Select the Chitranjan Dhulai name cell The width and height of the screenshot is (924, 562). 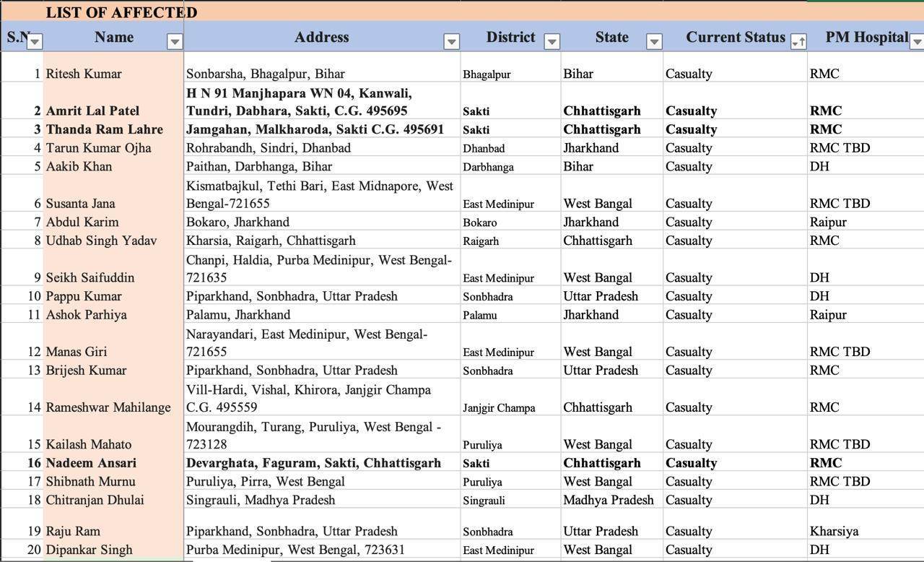point(95,500)
